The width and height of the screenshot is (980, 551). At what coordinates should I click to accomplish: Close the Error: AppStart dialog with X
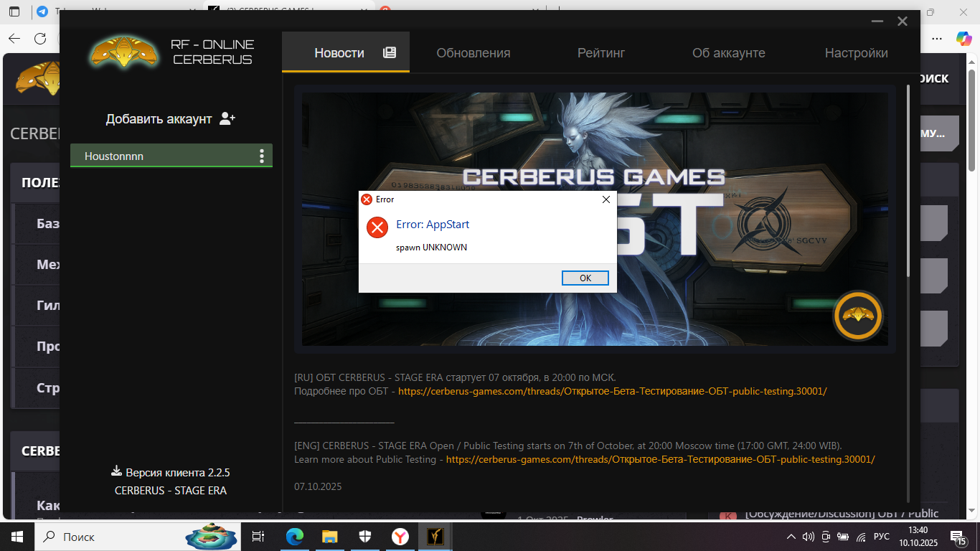(606, 199)
